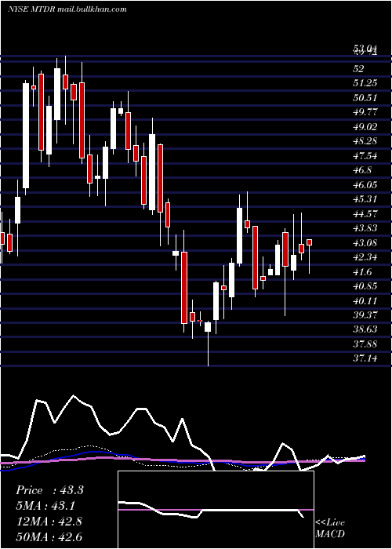Select the 42.34 price axis label
This screenshot has width=392, height=549.
(x=365, y=257)
